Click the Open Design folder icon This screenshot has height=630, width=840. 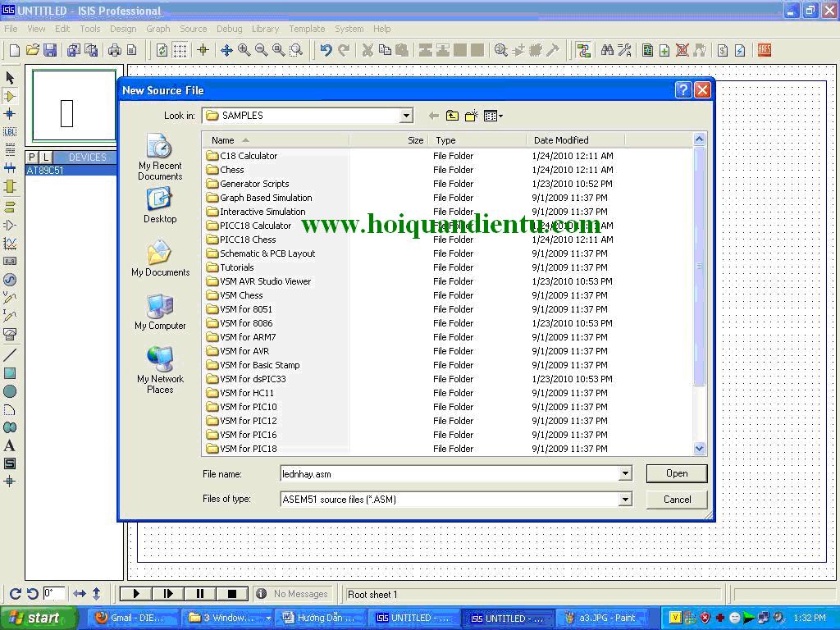coord(33,50)
